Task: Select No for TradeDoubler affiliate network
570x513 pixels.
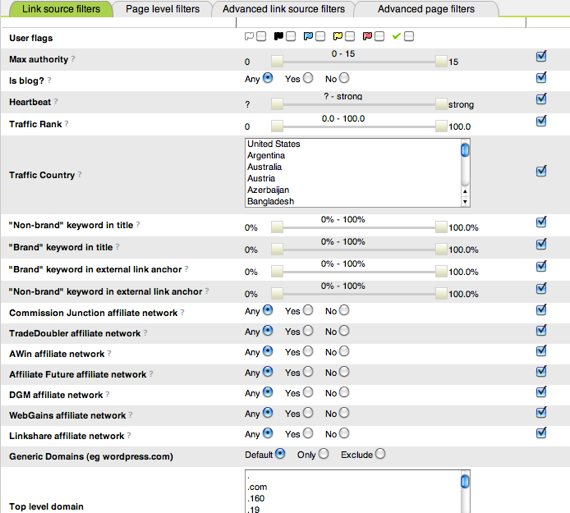Action: click(344, 331)
